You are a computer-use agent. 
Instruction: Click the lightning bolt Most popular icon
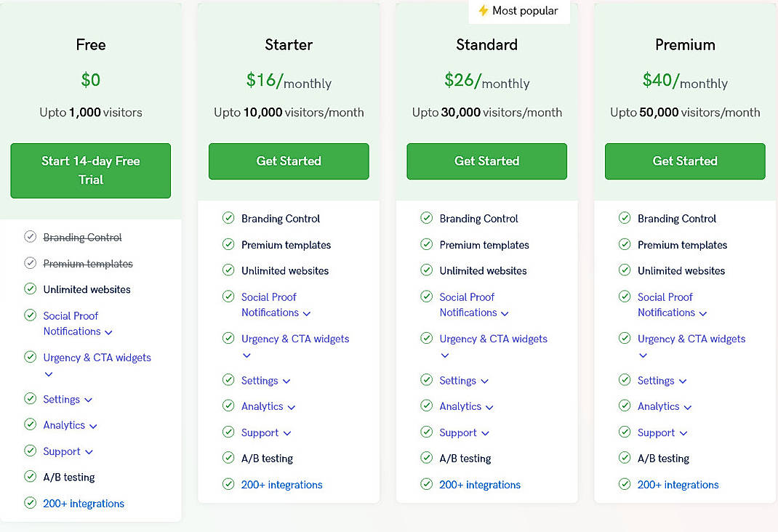pyautogui.click(x=483, y=11)
